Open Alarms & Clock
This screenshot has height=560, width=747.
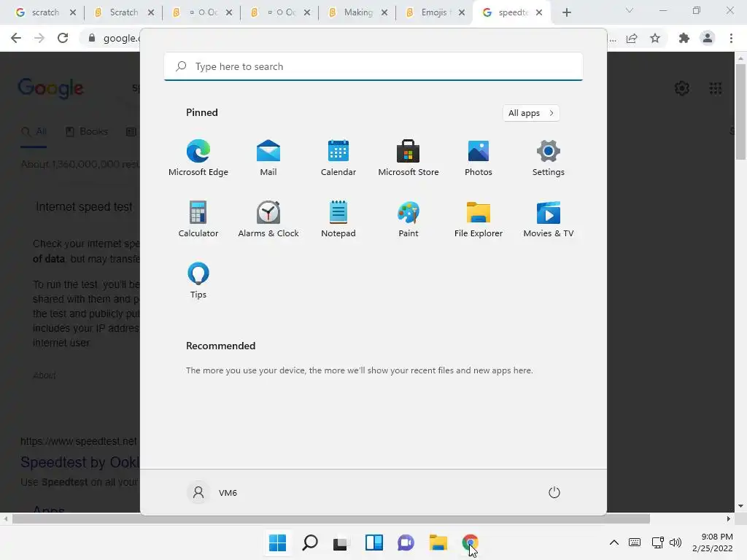click(268, 219)
